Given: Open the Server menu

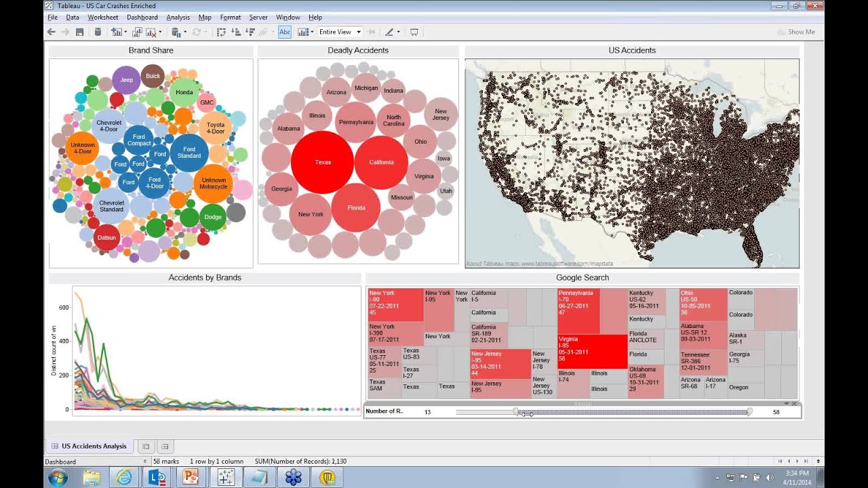Looking at the screenshot, I should (258, 17).
